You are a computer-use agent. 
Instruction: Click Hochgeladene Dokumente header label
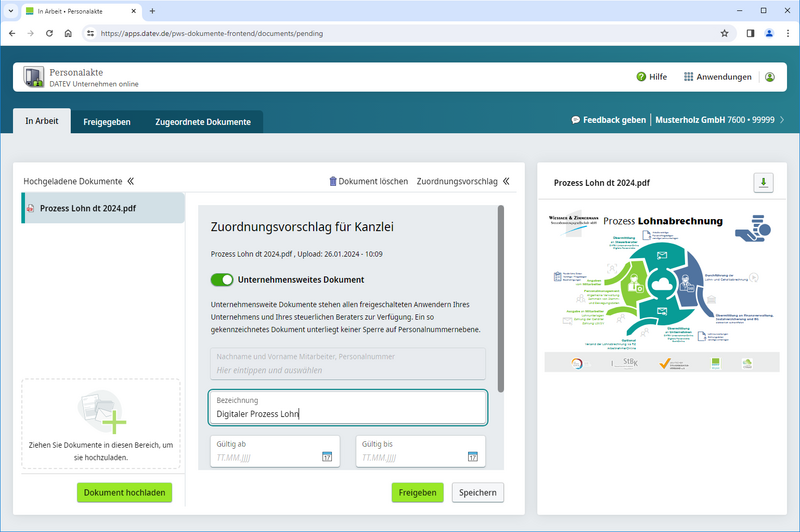point(73,181)
